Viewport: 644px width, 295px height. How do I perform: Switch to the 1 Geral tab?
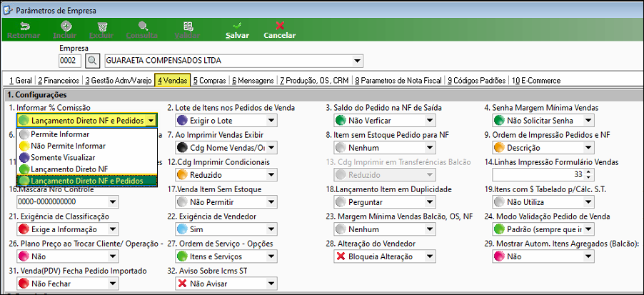tap(21, 81)
